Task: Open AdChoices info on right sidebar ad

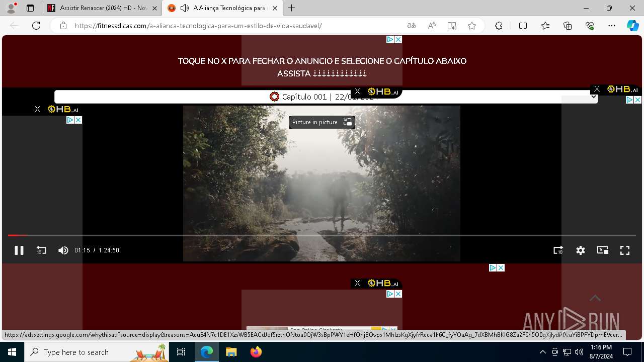Action: 629,100
